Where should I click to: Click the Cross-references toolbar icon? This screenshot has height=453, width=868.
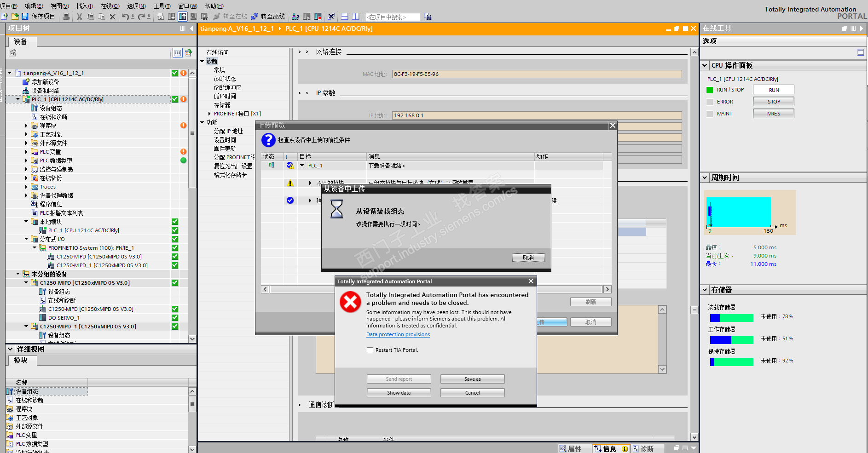(x=331, y=17)
